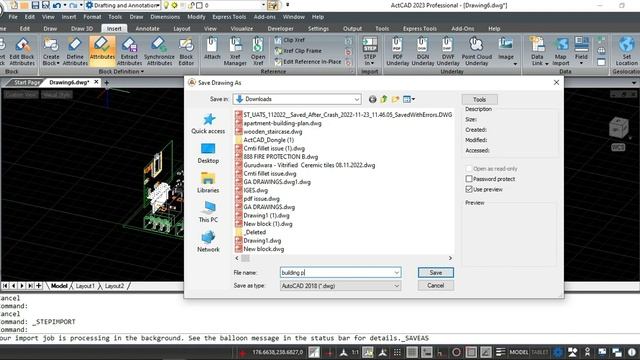This screenshot has height=360, width=640.
Task: Open the Xref Manager
Action: (x=235, y=51)
